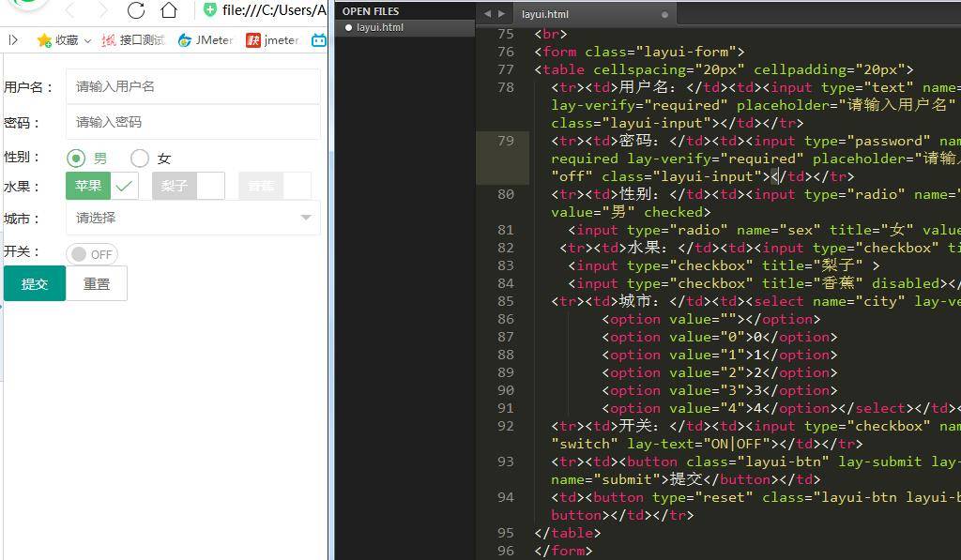Click the 性别： label in form
Image resolution: width=961 pixels, height=560 pixels.
tap(23, 157)
